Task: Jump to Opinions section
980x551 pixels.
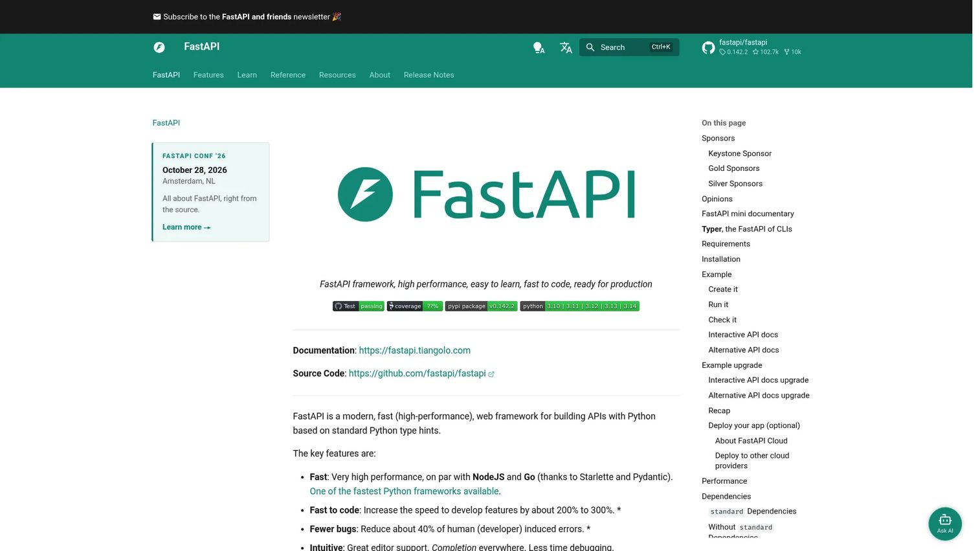Action: [717, 199]
